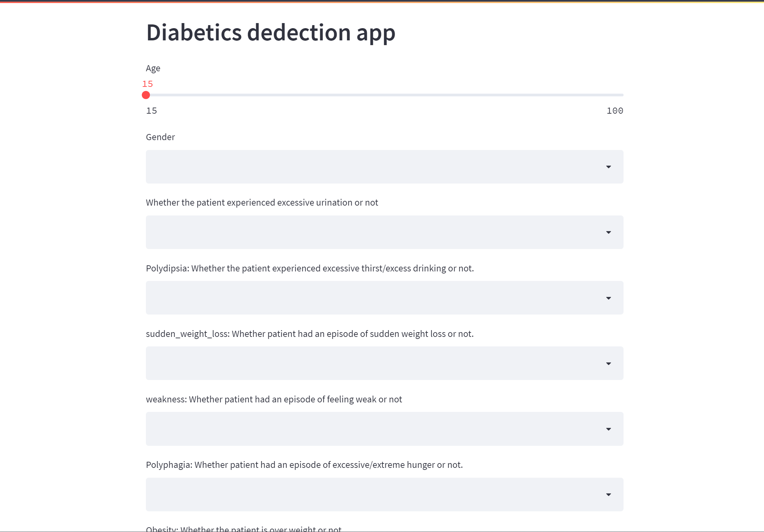Click the sudden_weight_loss dropdown caret arrow
This screenshot has height=532, width=764.
click(608, 364)
